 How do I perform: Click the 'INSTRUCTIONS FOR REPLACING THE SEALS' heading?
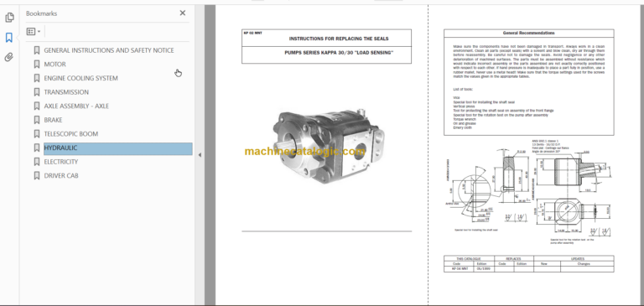pos(339,39)
